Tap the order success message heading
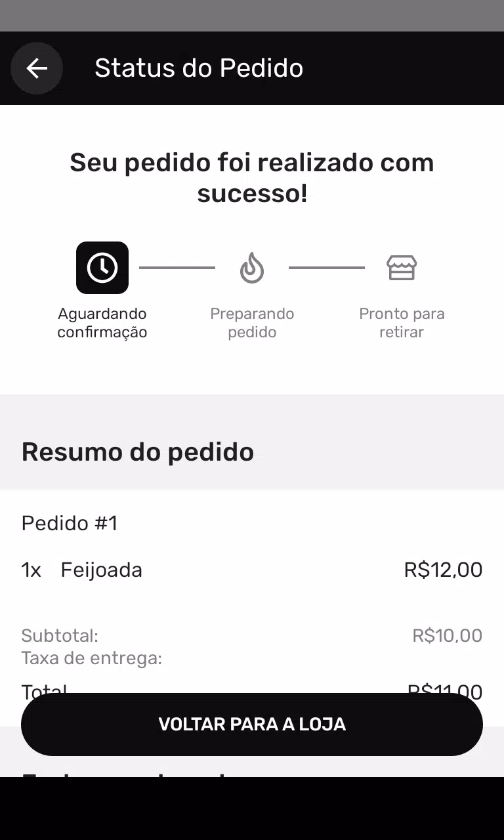The image size is (504, 840). (x=252, y=178)
